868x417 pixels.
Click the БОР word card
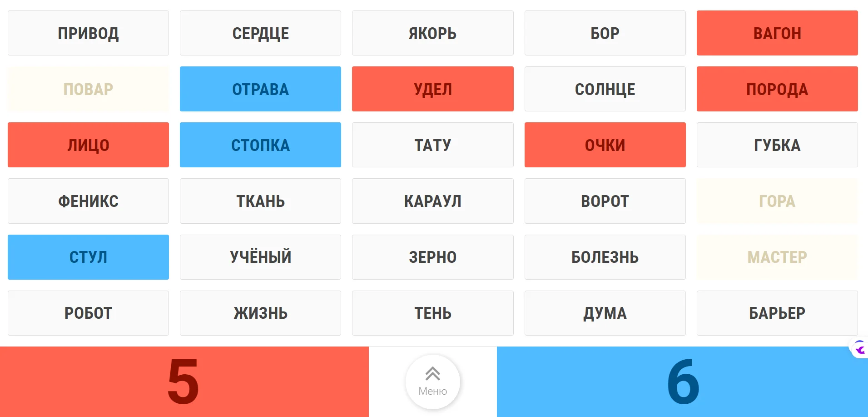605,33
